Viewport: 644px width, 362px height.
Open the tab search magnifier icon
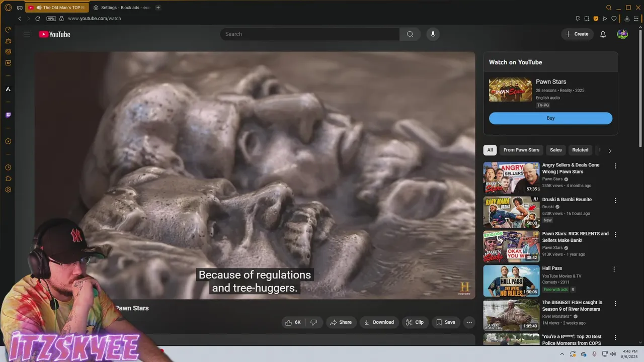609,8
